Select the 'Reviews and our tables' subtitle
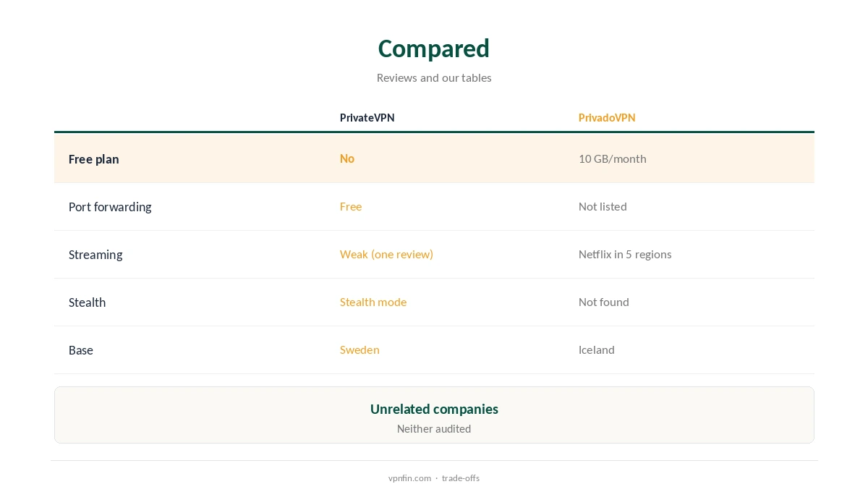The height and width of the screenshot is (492, 868). point(434,77)
